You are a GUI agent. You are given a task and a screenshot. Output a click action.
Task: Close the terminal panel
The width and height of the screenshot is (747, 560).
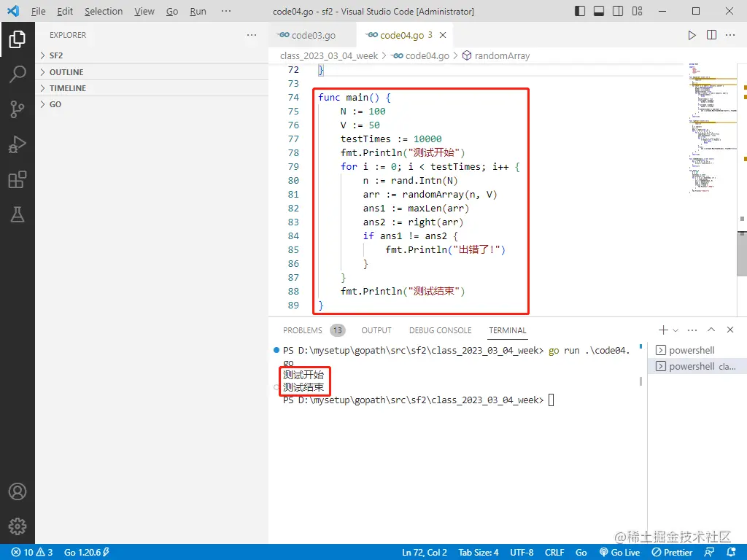[729, 330]
